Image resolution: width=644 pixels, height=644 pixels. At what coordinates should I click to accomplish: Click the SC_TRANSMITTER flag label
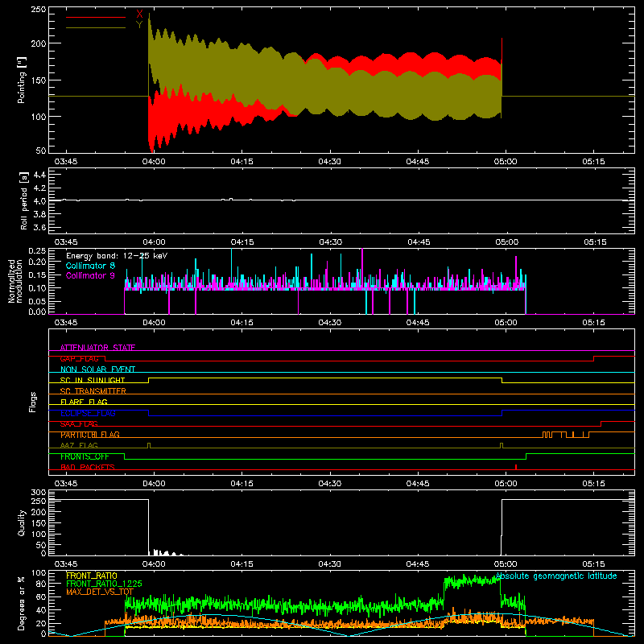(x=93, y=390)
